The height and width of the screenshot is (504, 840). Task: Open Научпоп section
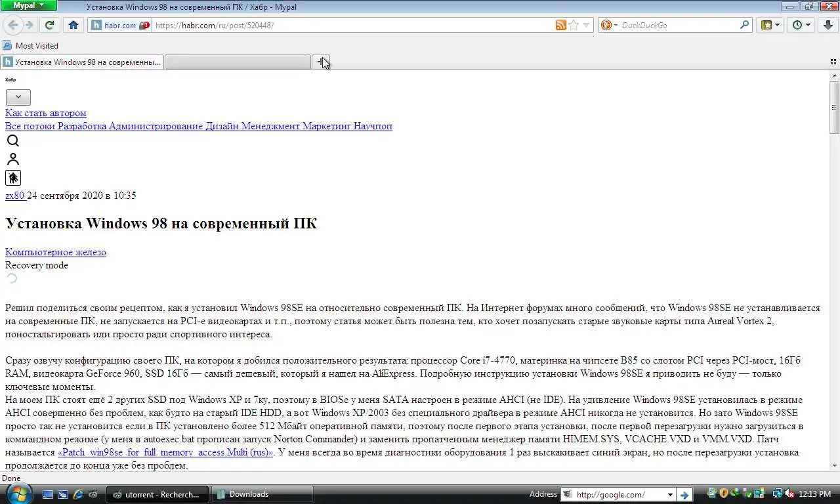373,126
